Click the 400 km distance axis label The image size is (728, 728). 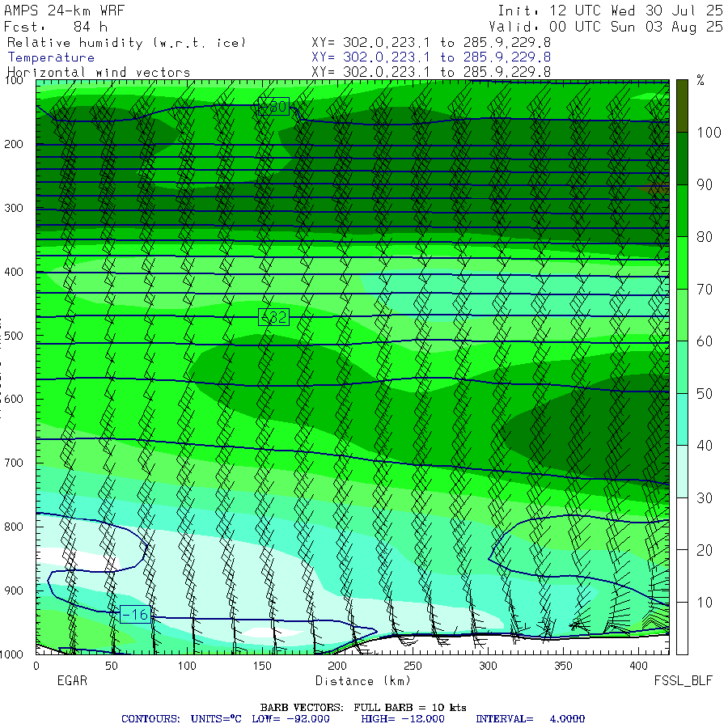pyautogui.click(x=638, y=667)
